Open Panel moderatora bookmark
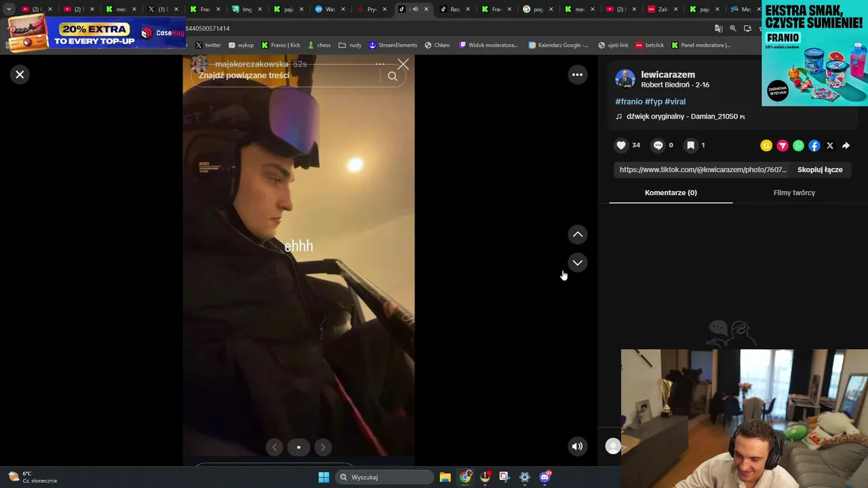The width and height of the screenshot is (868, 488). coord(701,45)
